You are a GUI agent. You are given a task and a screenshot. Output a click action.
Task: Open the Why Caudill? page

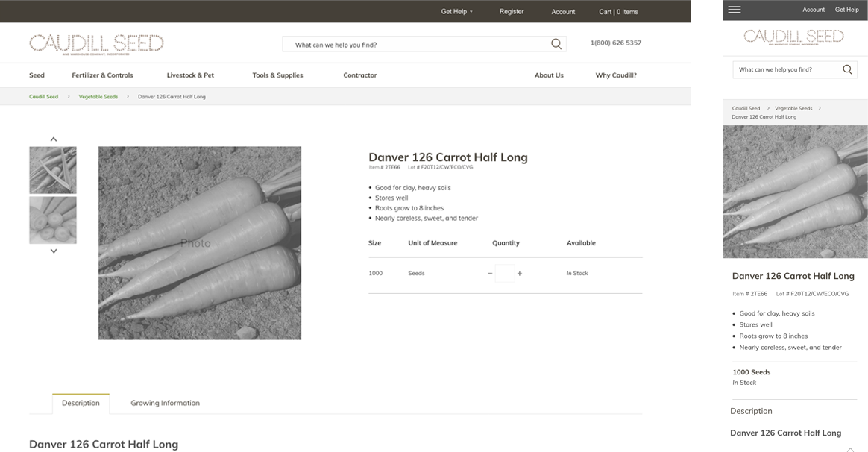616,75
